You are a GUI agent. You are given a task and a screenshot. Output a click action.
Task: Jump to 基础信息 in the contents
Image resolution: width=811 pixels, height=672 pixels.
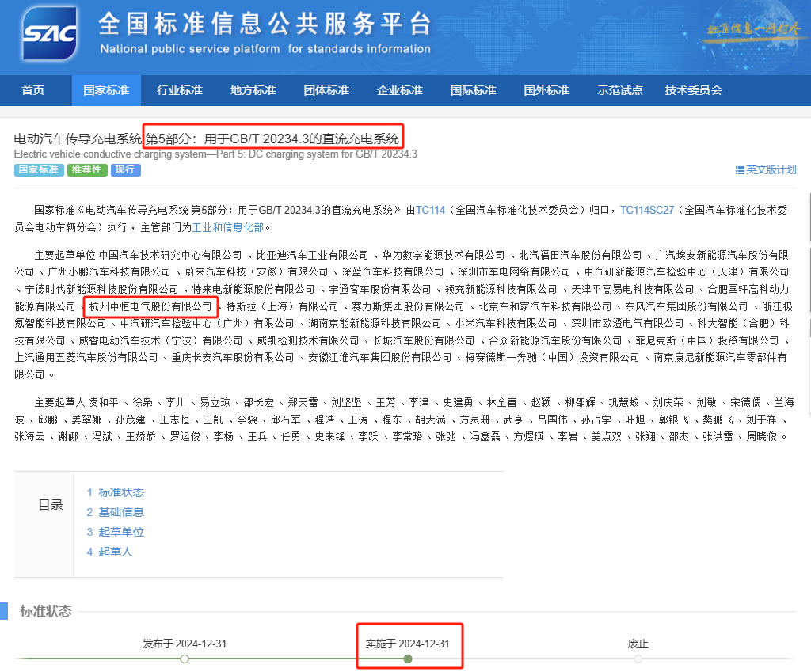tap(121, 512)
